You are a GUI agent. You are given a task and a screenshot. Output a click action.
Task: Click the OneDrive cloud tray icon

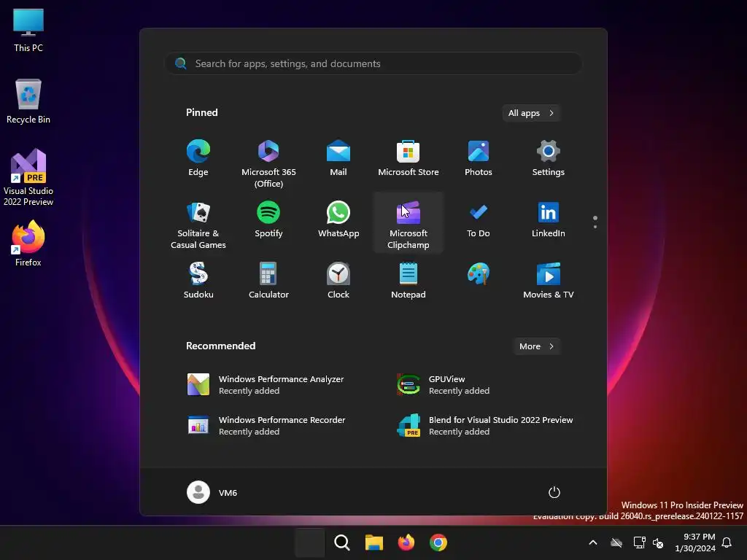[616, 542]
